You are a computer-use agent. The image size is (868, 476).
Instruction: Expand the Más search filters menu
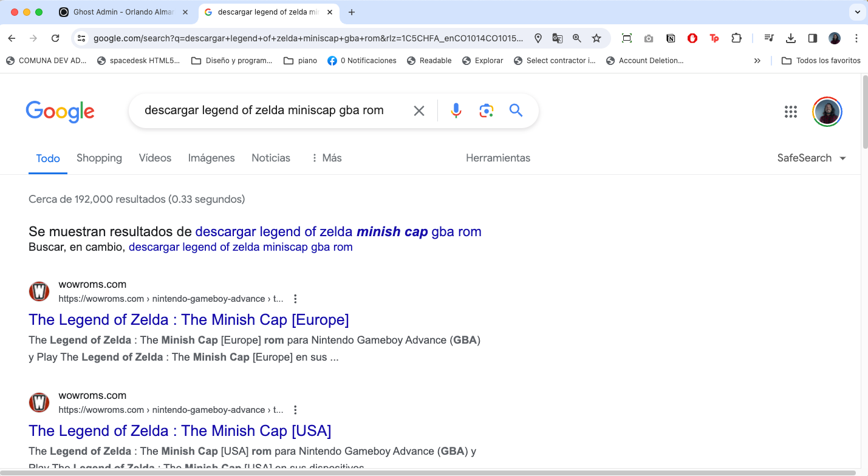326,158
